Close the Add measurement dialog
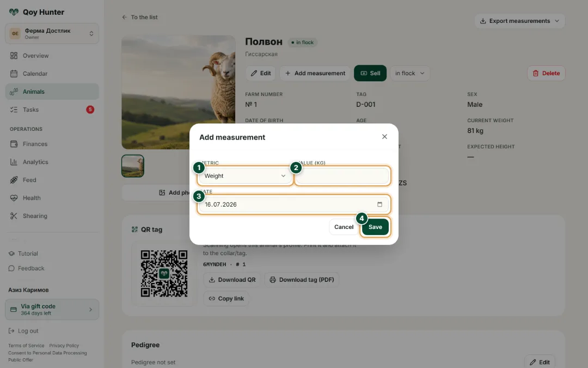The height and width of the screenshot is (368, 588). (384, 137)
